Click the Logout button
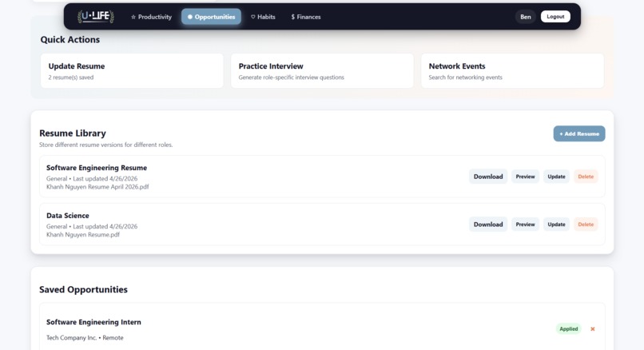 click(555, 17)
